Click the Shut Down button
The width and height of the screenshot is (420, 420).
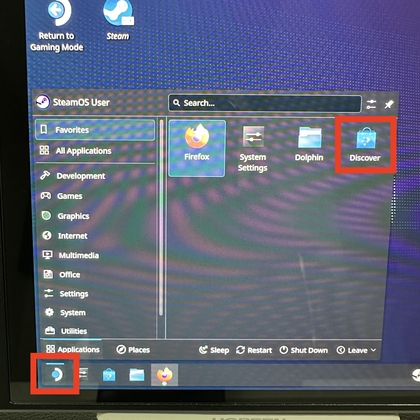coord(304,350)
